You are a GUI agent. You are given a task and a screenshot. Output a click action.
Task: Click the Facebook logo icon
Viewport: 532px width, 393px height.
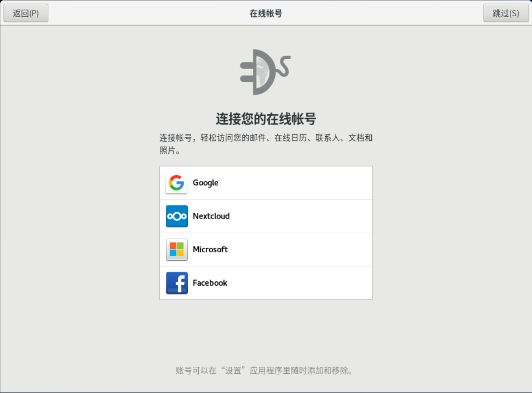pyautogui.click(x=176, y=283)
